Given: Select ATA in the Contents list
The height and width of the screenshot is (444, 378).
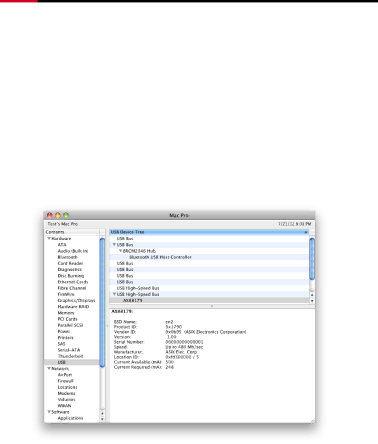Looking at the screenshot, I should pos(62,245).
